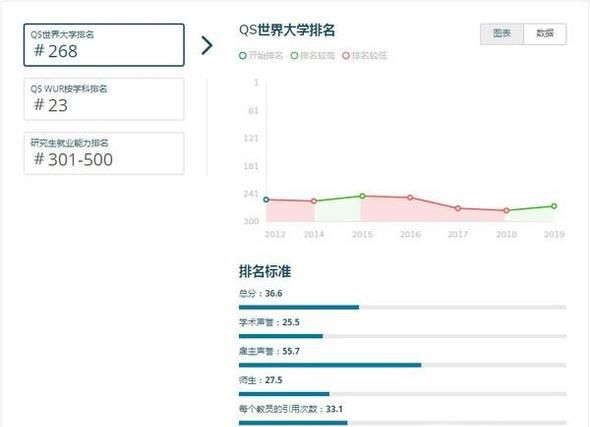Click the 2012 data point on the chart
The image size is (590, 427).
click(x=266, y=200)
